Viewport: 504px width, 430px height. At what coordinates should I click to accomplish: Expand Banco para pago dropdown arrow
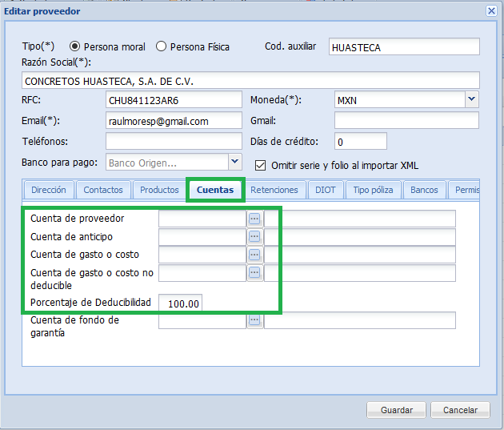click(235, 162)
